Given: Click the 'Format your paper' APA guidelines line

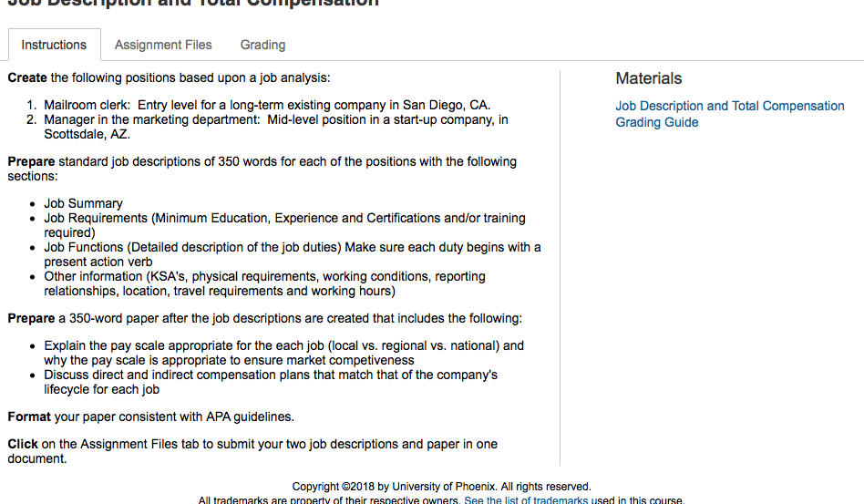Looking at the screenshot, I should (x=151, y=417).
